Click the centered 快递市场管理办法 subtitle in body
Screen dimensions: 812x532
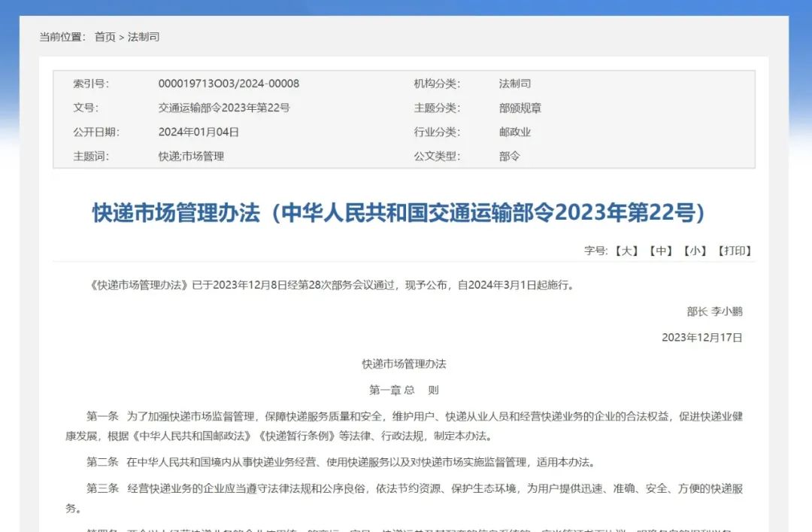pos(404,363)
